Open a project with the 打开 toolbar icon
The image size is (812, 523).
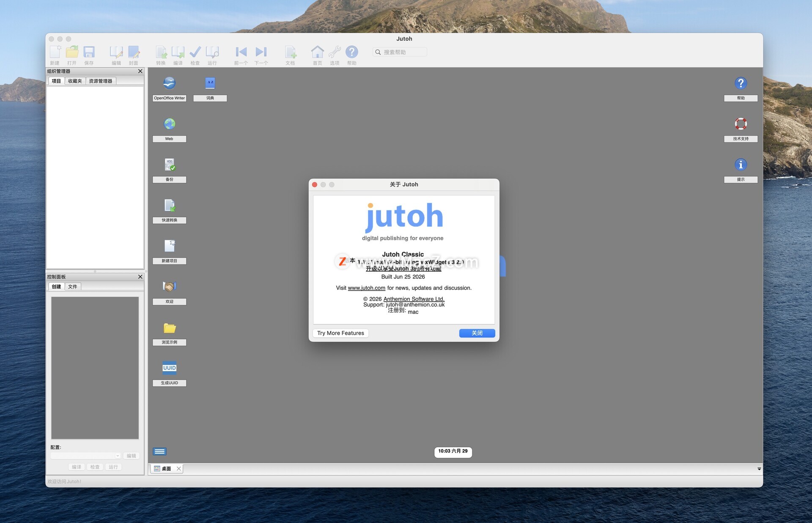pos(72,52)
